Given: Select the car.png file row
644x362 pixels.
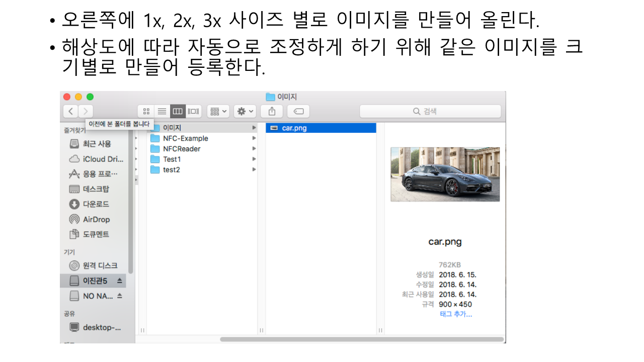Looking at the screenshot, I should coord(320,128).
